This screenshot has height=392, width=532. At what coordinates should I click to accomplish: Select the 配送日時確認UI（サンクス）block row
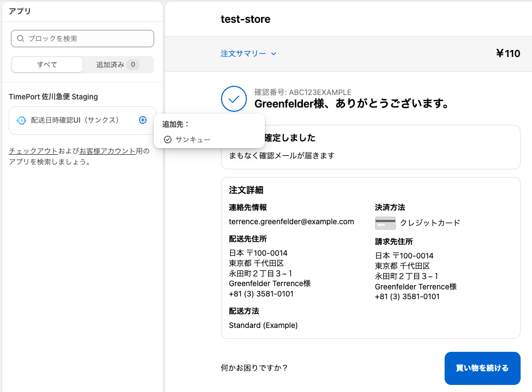83,120
